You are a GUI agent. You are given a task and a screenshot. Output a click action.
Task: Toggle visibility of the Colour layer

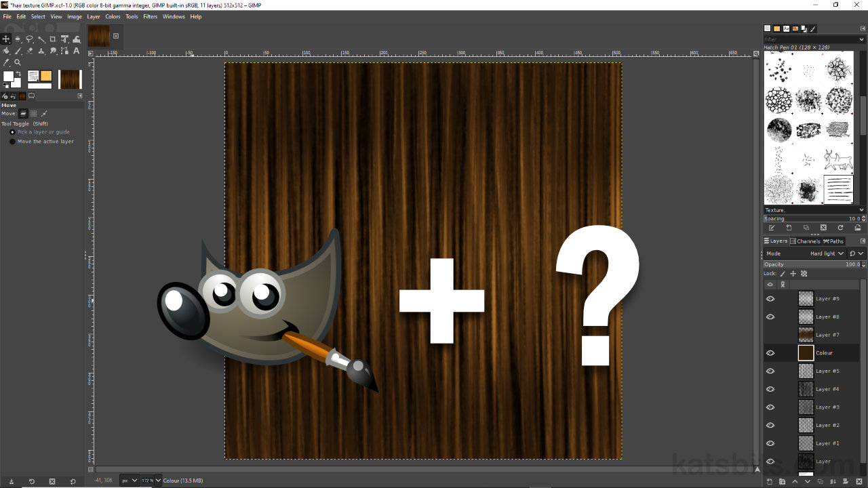(770, 353)
